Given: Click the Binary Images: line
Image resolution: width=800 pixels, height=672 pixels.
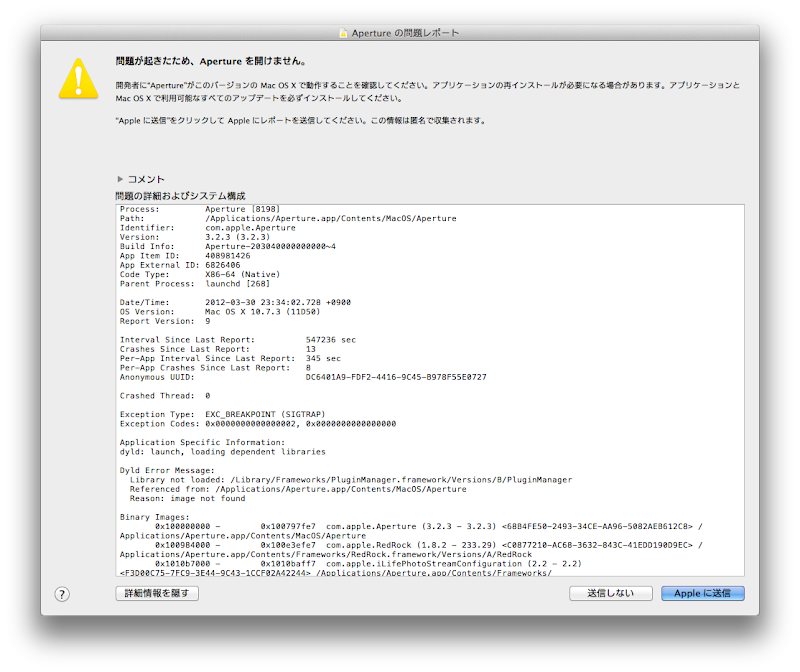Looking at the screenshot, I should (x=155, y=517).
